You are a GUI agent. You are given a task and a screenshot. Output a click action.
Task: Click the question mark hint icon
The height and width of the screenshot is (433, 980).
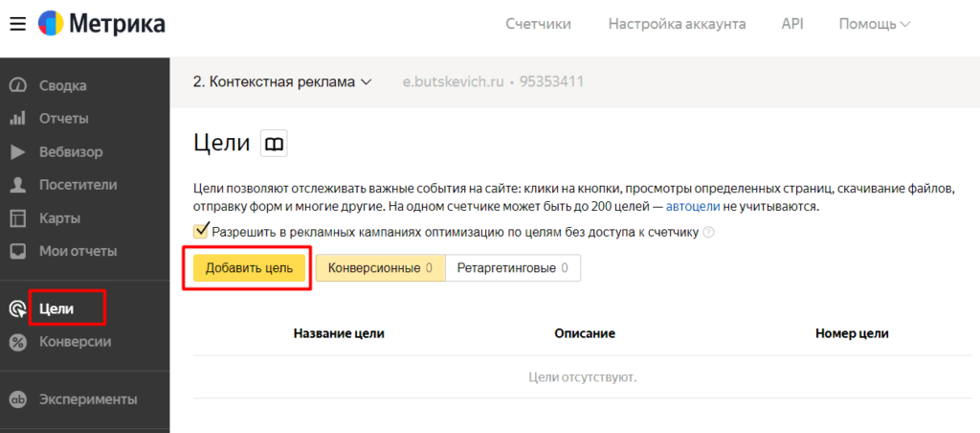(x=709, y=232)
